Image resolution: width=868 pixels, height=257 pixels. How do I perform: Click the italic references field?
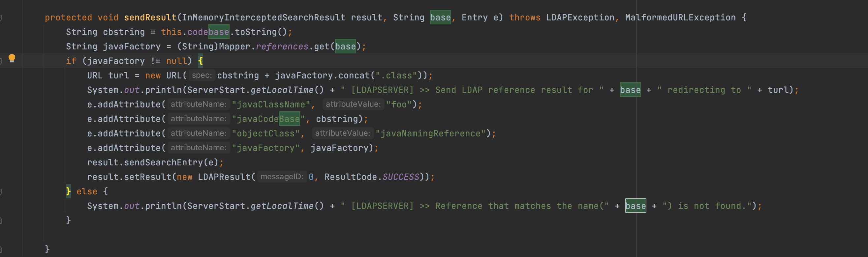tap(282, 46)
